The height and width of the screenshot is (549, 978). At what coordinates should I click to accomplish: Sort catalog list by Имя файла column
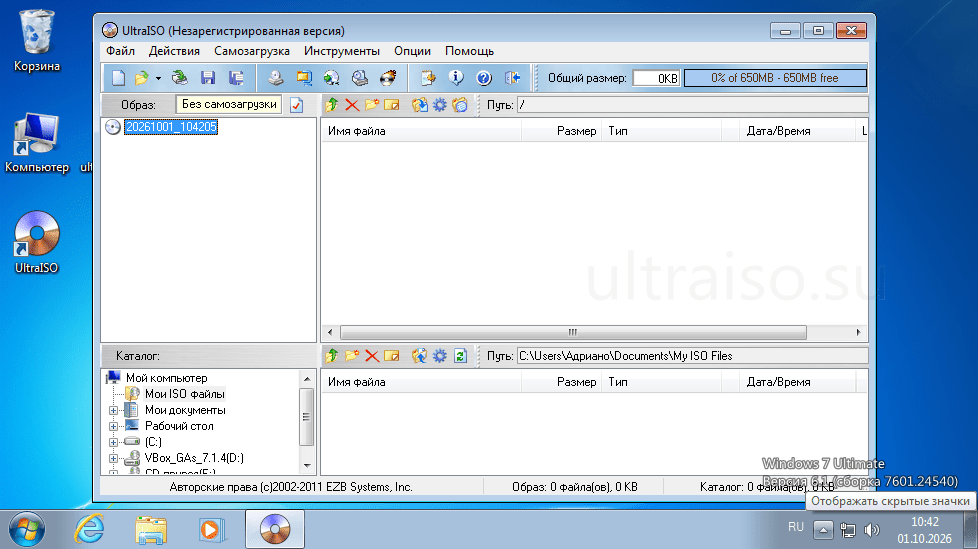421,382
